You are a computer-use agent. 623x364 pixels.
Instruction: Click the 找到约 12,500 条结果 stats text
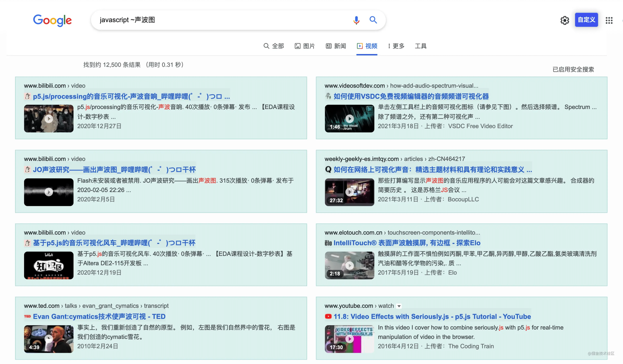[134, 65]
